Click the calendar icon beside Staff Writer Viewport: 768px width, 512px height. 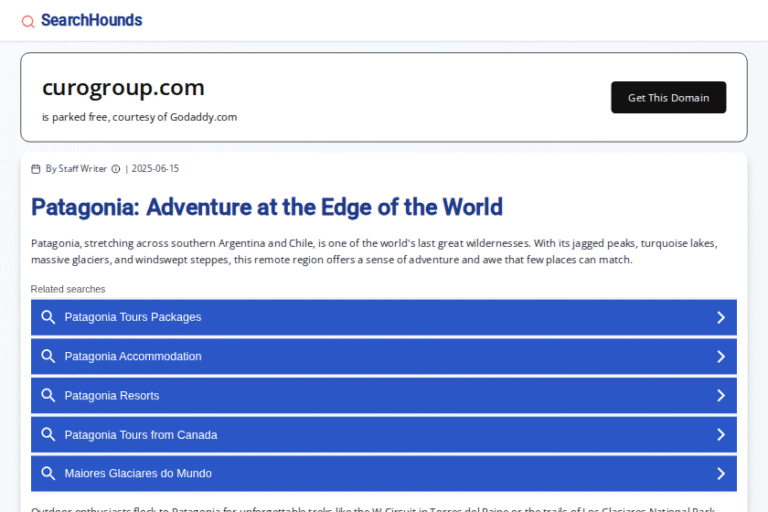[36, 169]
